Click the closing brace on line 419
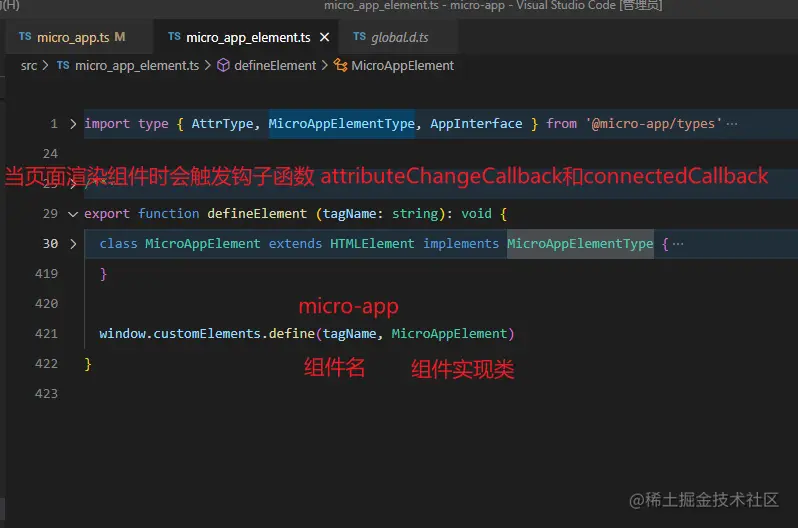Image resolution: width=798 pixels, height=528 pixels. [103, 274]
